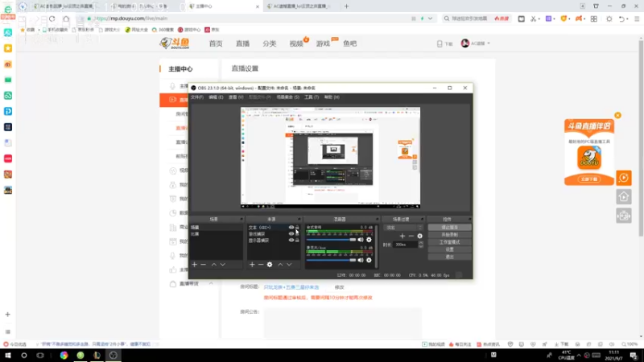Adjust the transition duration stepper arrows

(x=420, y=245)
